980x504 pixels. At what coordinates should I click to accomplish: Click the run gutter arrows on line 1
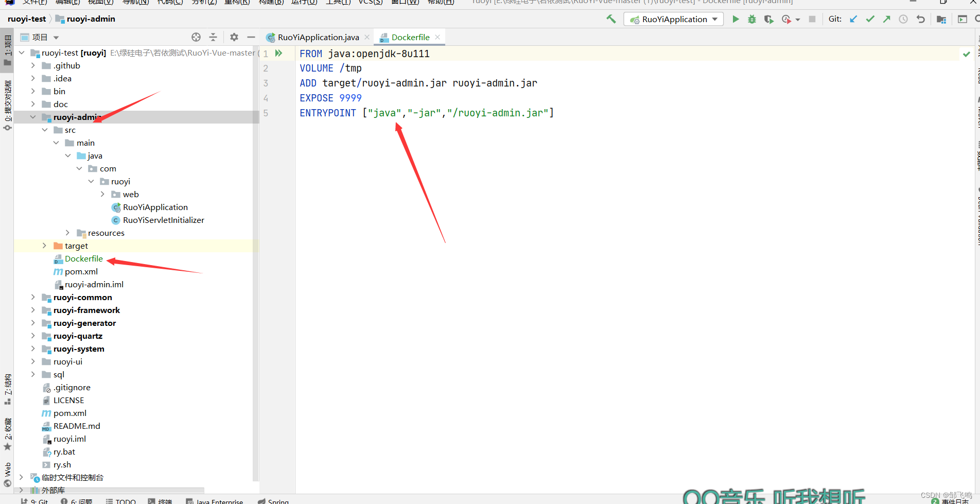[279, 53]
